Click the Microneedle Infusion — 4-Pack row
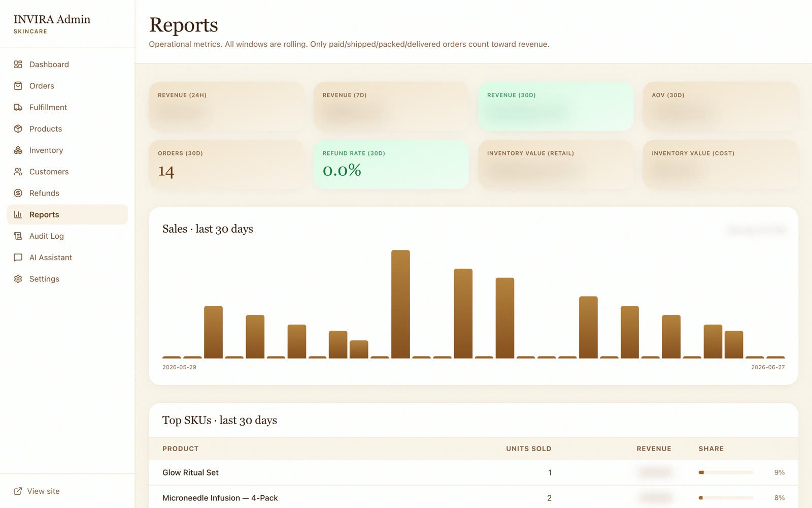The width and height of the screenshot is (812, 508). (473, 498)
